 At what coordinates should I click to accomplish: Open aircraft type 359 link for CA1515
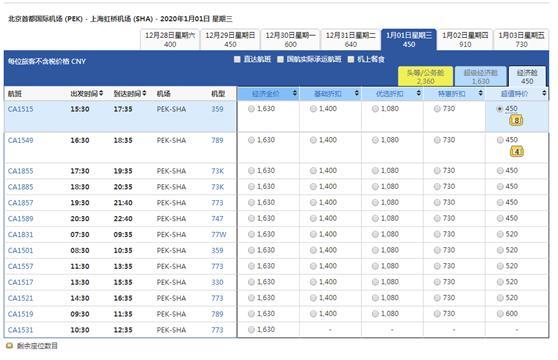[x=217, y=109]
